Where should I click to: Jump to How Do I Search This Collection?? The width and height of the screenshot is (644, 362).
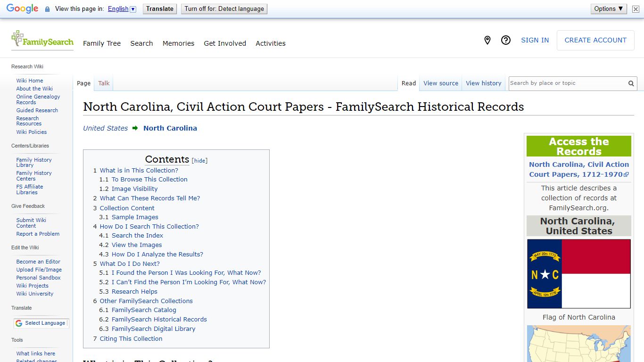[149, 227]
